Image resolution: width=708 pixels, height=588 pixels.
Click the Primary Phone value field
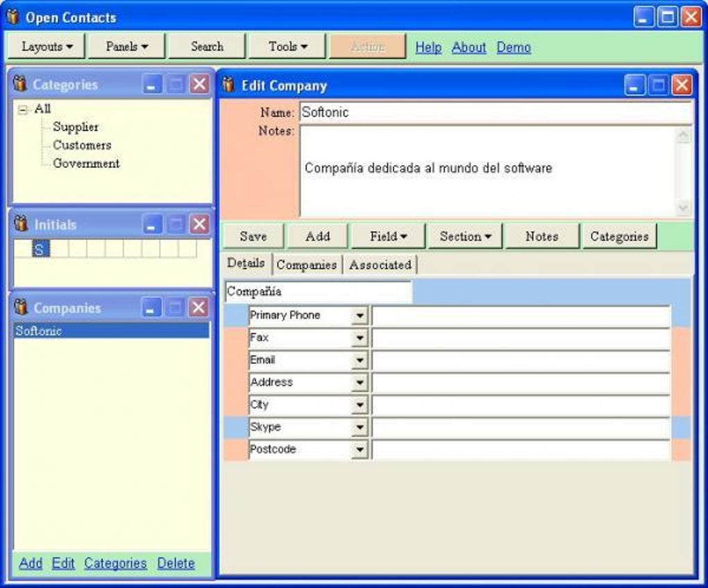coord(521,316)
